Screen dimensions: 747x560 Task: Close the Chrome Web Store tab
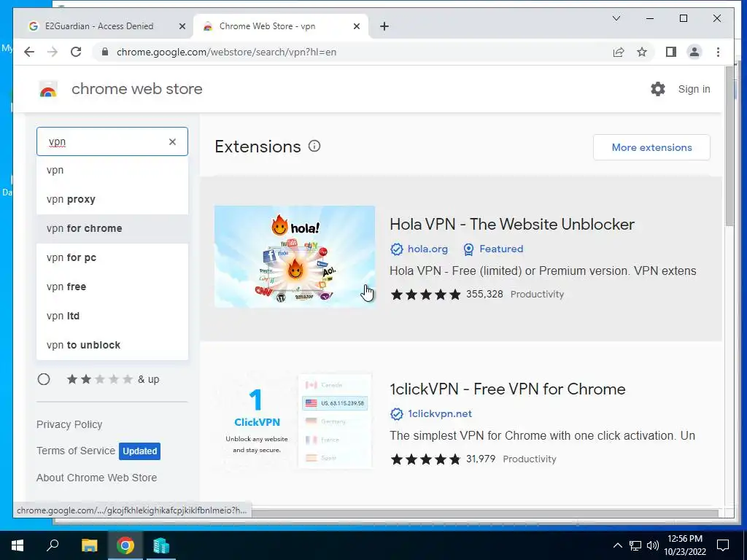point(356,26)
